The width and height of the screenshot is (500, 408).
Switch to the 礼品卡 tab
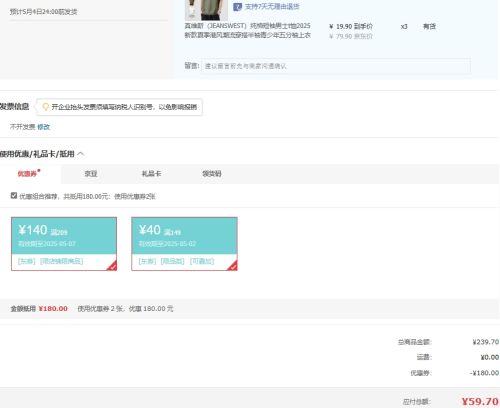pyautogui.click(x=151, y=174)
